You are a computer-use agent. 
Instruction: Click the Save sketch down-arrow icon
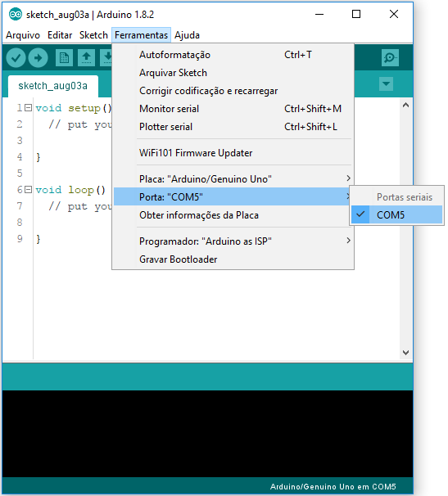pos(106,57)
